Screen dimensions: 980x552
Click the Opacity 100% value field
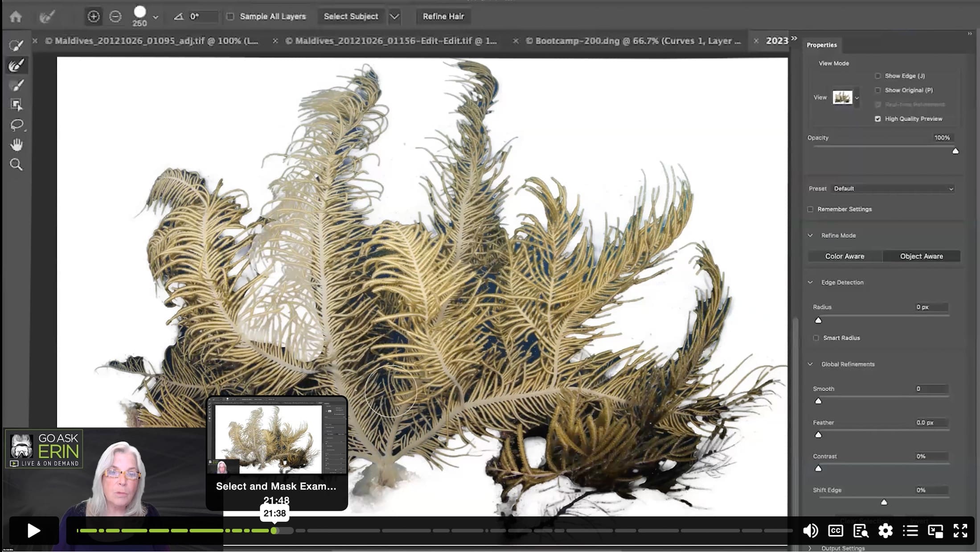pyautogui.click(x=942, y=138)
